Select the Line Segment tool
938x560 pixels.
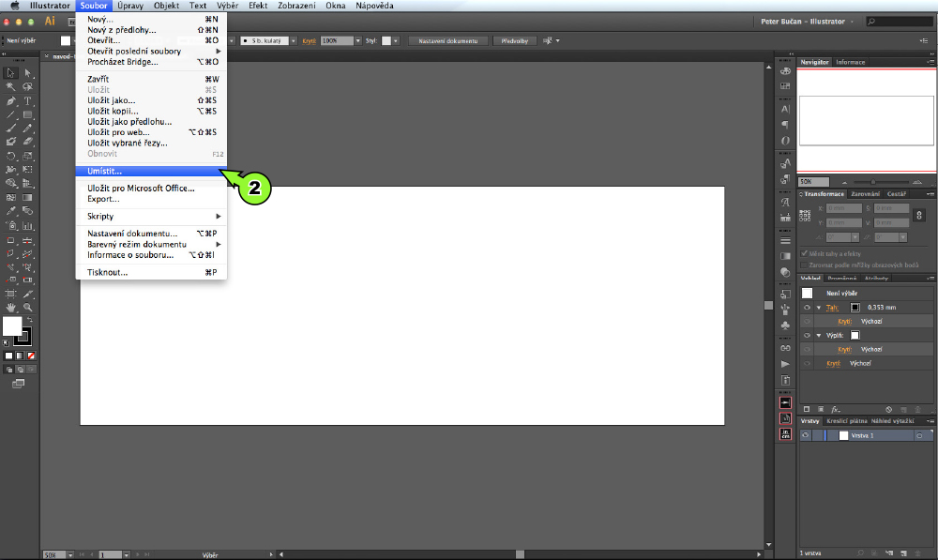pyautogui.click(x=10, y=114)
